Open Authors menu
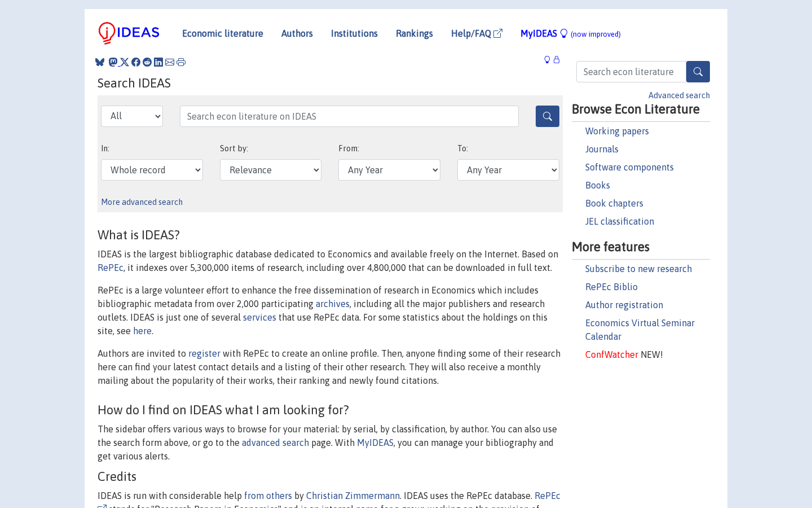The height and width of the screenshot is (508, 812). pyautogui.click(x=297, y=33)
